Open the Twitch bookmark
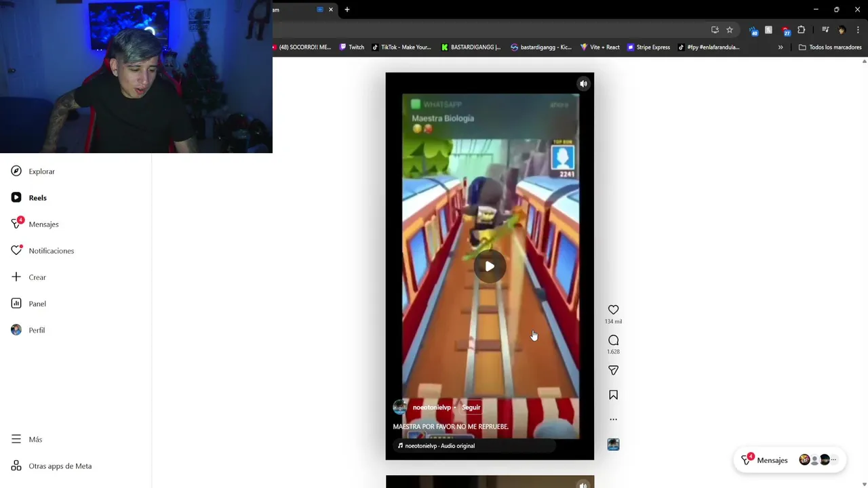 tap(352, 47)
